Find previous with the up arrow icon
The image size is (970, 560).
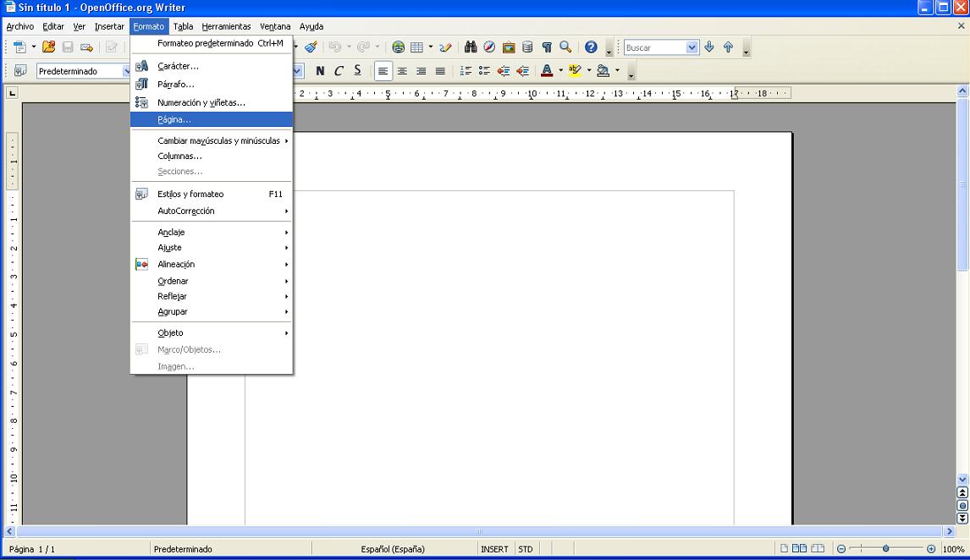tap(728, 47)
